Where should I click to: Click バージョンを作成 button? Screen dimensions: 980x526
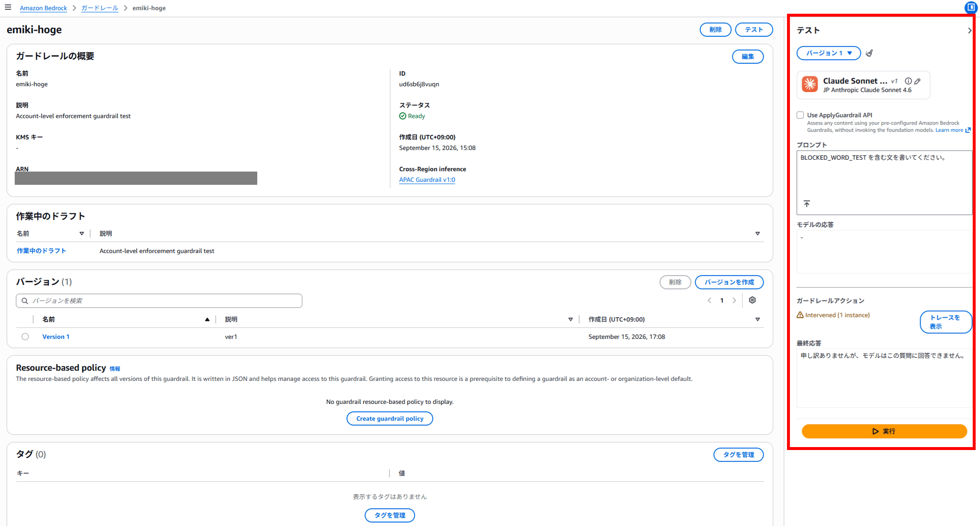point(729,282)
